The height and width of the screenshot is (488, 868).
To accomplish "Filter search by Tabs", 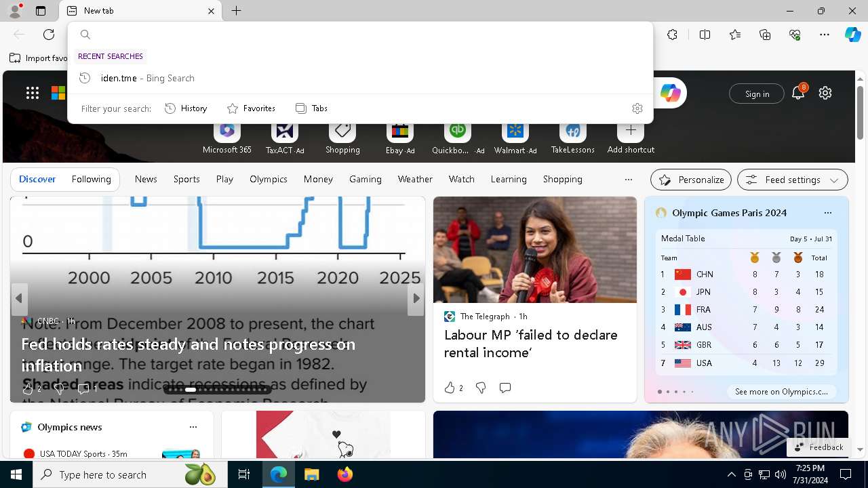I will [x=311, y=108].
